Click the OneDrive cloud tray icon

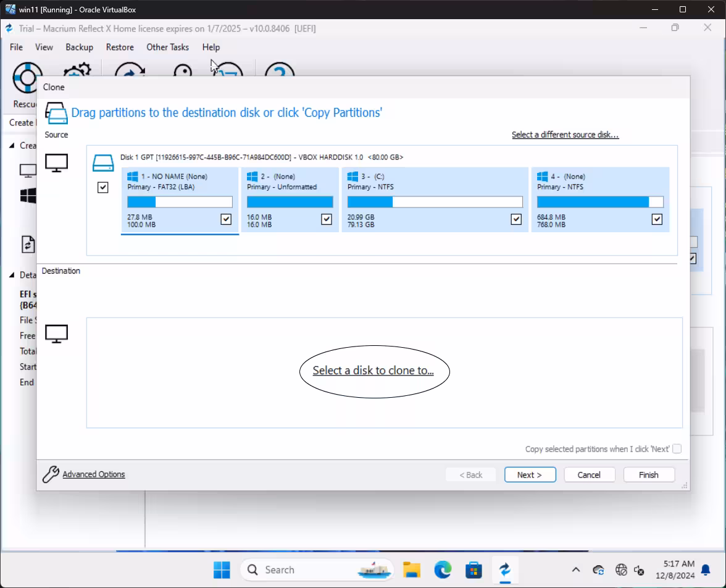tap(599, 570)
